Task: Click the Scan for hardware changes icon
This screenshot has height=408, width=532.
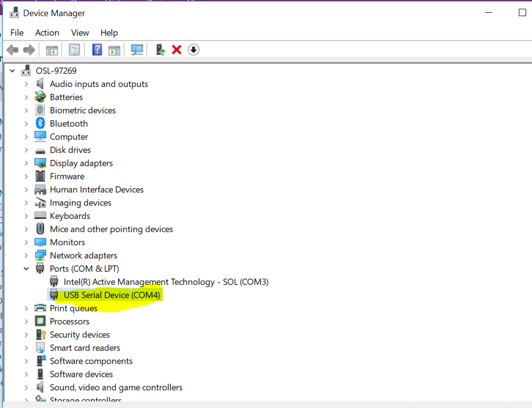Action: coord(137,49)
